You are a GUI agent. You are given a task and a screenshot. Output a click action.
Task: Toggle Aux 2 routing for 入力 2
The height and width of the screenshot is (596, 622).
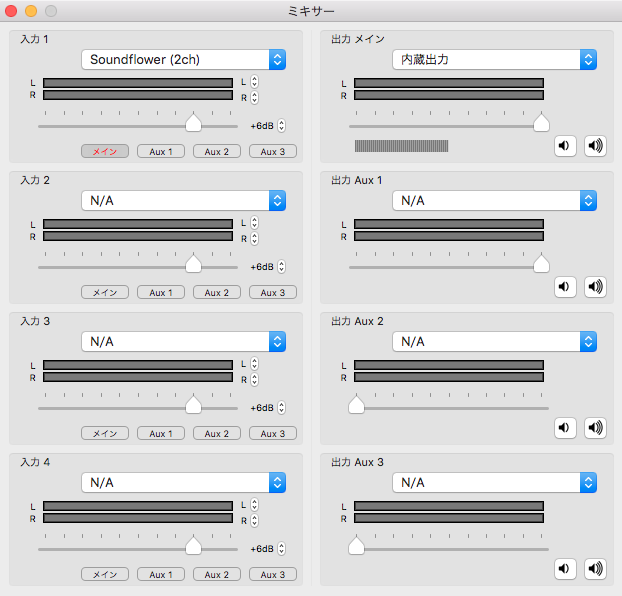217,292
